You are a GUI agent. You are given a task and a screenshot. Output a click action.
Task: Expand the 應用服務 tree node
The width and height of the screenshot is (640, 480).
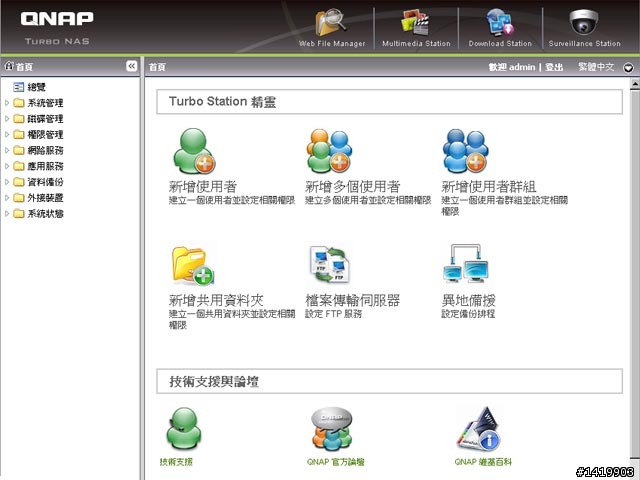pos(7,166)
